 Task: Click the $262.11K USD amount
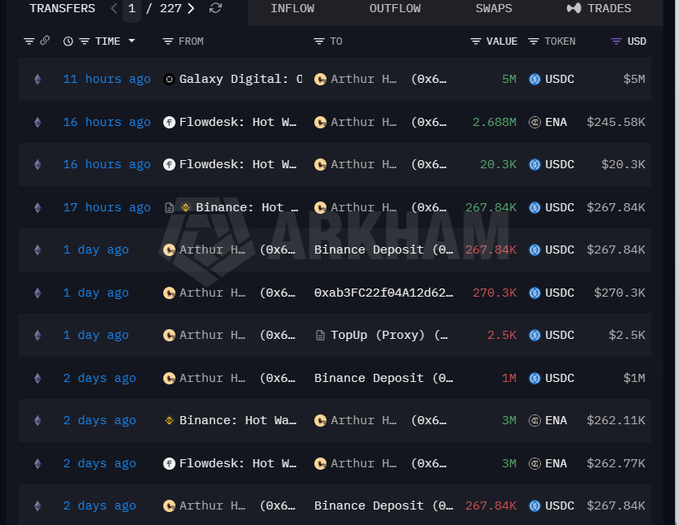(x=616, y=421)
